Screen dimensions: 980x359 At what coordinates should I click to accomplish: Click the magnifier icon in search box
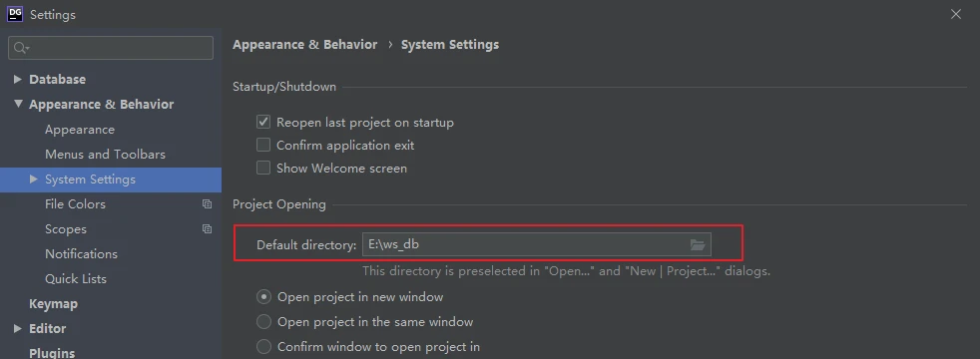coord(21,48)
